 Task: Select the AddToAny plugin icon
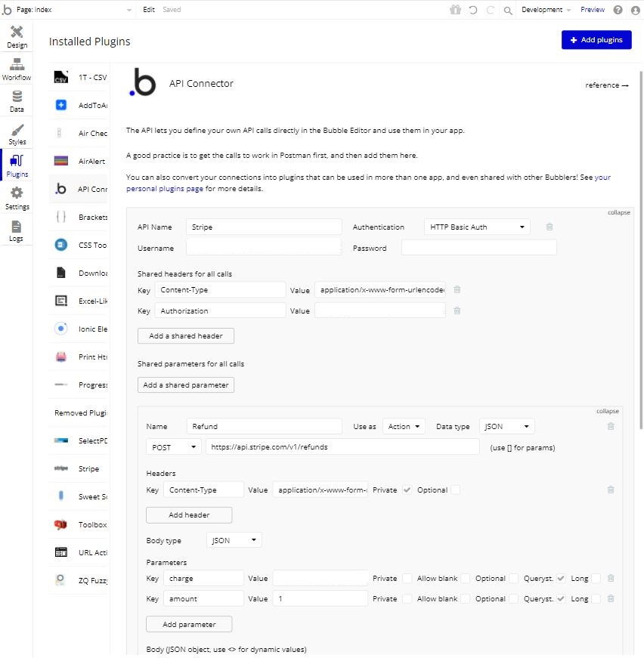point(61,105)
